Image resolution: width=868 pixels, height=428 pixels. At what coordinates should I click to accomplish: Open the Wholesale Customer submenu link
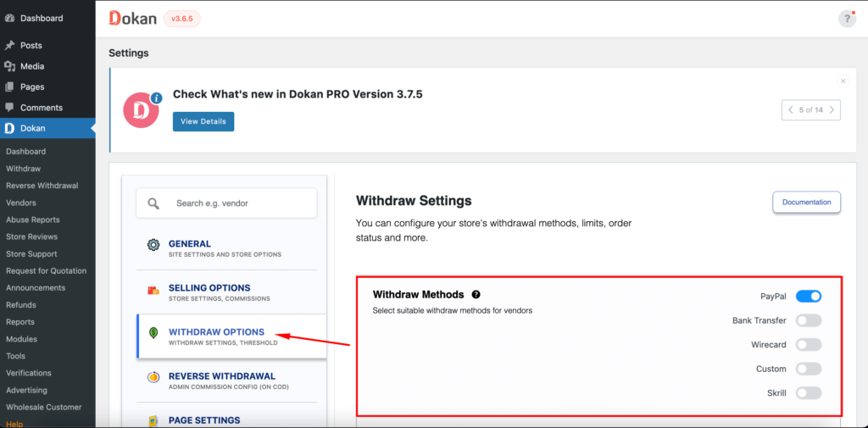44,407
